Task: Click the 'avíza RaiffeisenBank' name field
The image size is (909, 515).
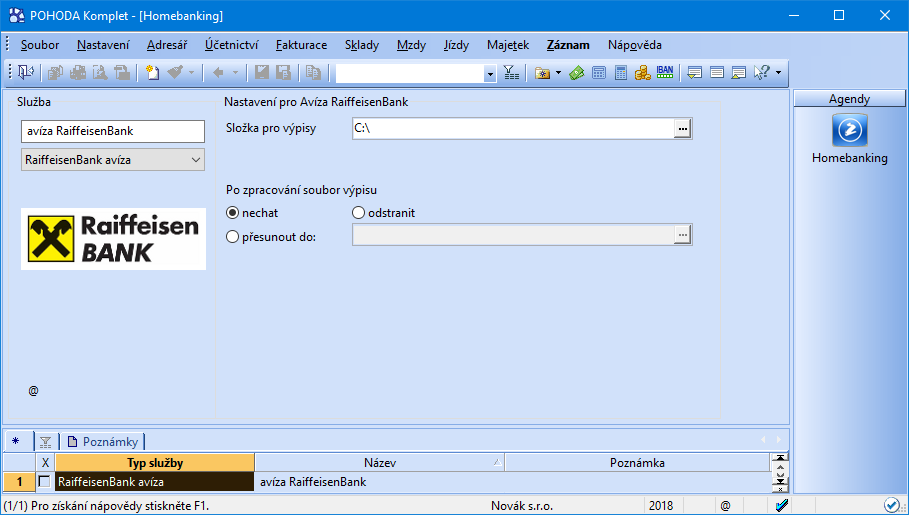Action: 113,131
